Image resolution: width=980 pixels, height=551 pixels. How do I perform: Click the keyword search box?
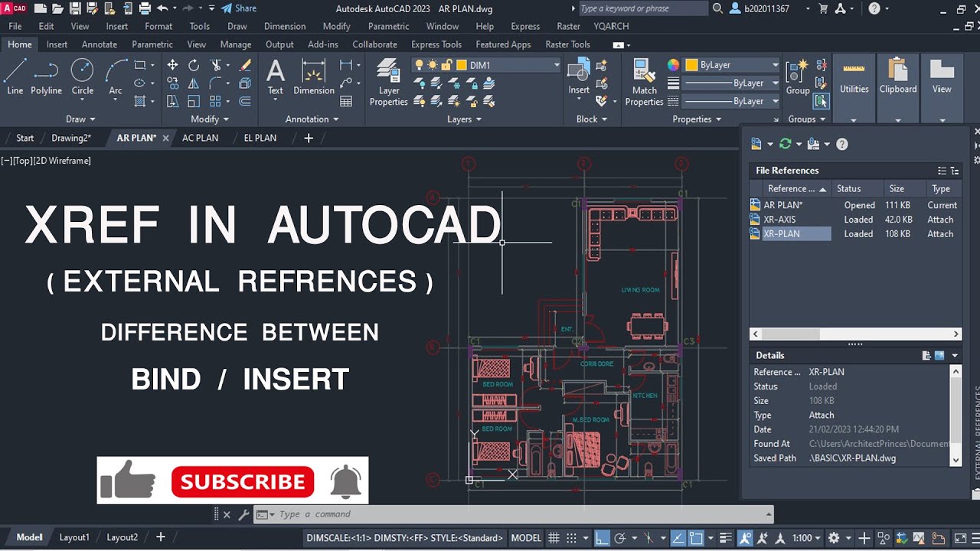tap(642, 8)
